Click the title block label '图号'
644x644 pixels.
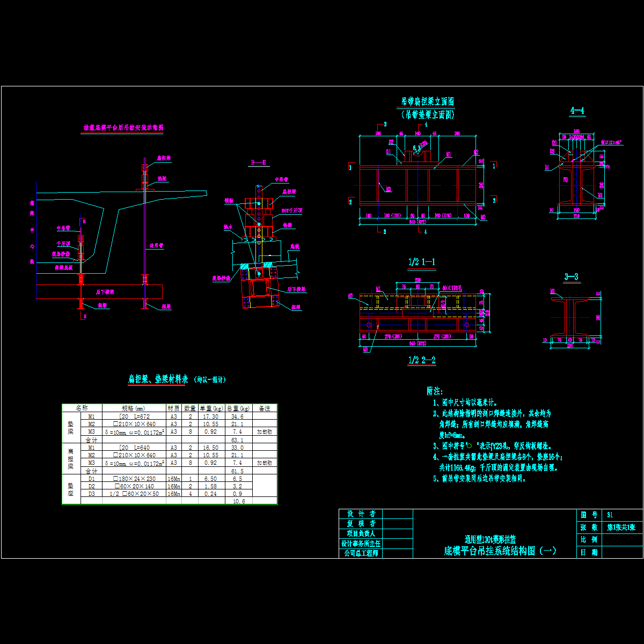point(588,514)
